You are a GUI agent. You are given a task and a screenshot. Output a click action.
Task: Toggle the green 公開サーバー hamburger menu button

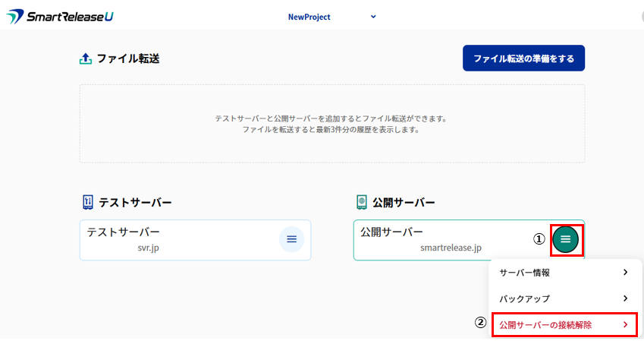(565, 239)
